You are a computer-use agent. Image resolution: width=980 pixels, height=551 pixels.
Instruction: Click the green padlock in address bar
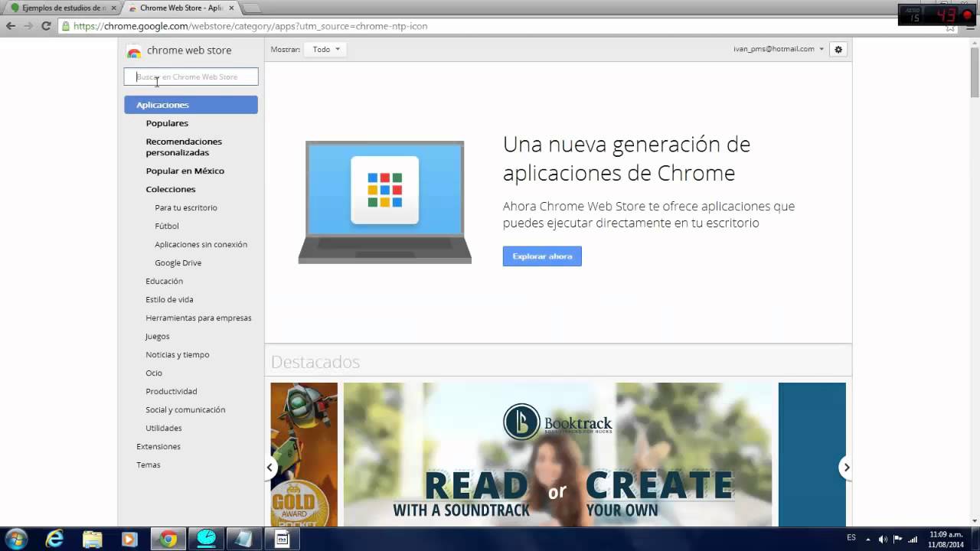click(x=66, y=26)
